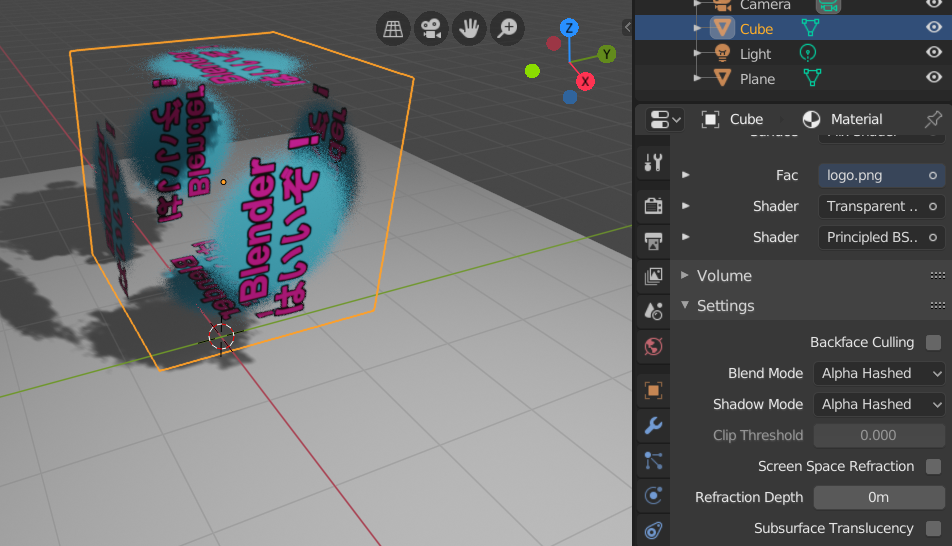952x546 pixels.
Task: Click the Transparent shader field
Action: tap(881, 206)
